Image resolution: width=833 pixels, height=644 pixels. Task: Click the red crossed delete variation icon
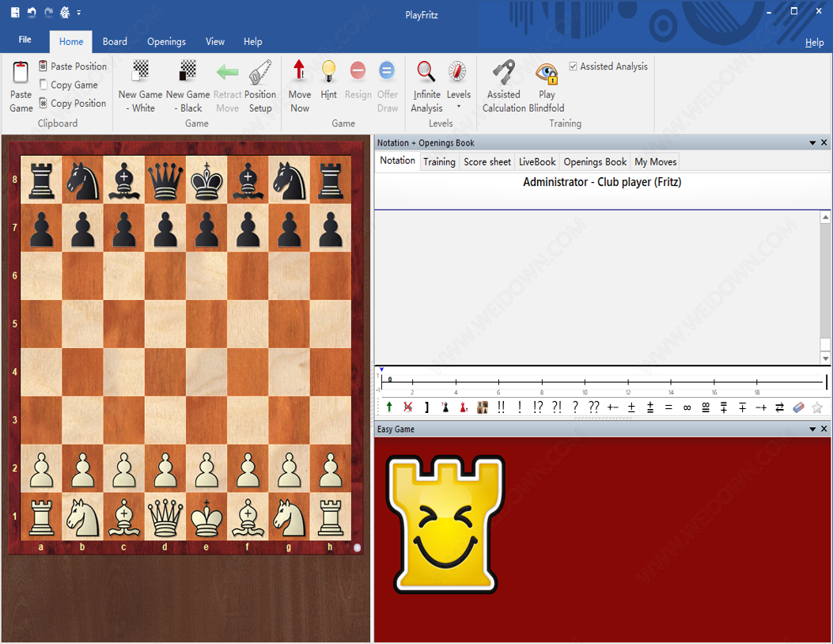pyautogui.click(x=408, y=407)
